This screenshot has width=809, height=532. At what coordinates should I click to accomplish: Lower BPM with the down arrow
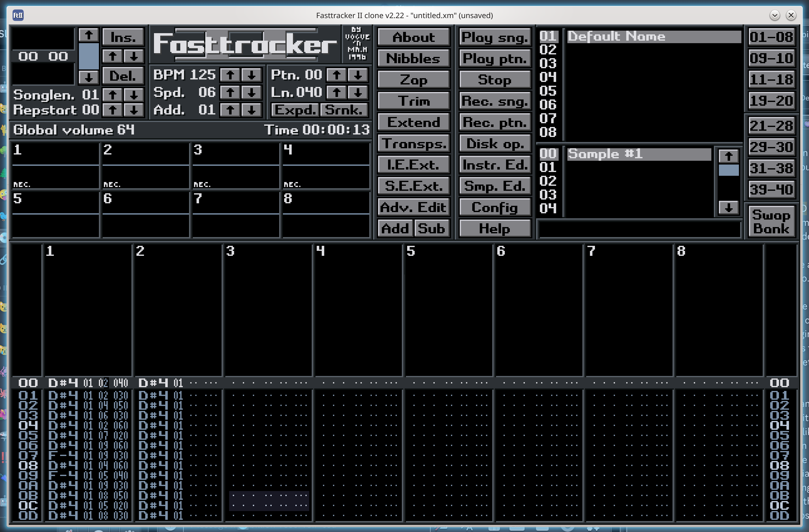(252, 75)
